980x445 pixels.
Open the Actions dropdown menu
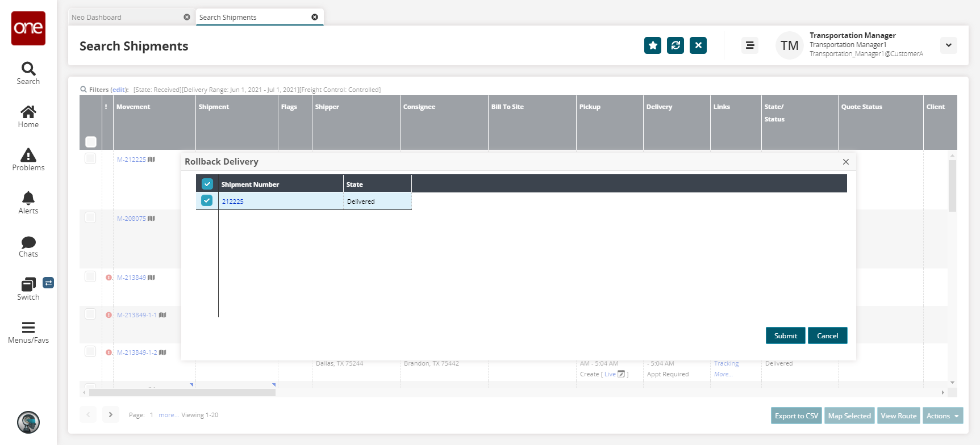[943, 415]
